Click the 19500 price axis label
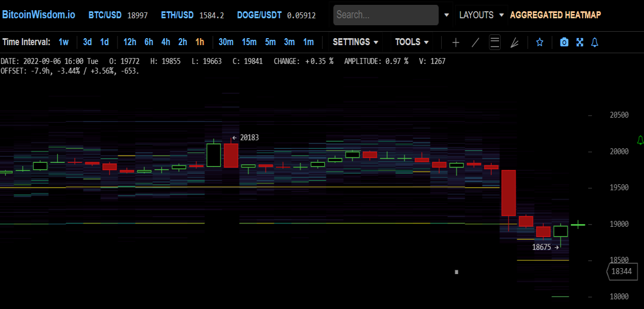 (619, 188)
